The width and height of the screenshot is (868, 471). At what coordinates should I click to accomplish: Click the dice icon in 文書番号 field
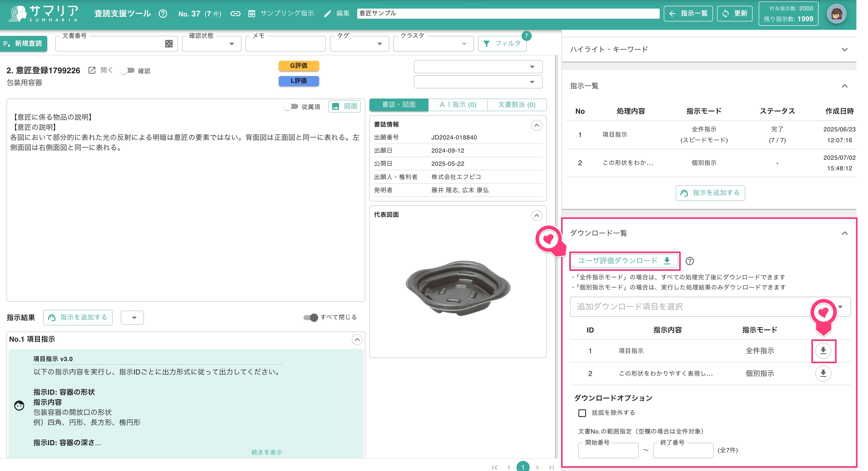(x=169, y=43)
